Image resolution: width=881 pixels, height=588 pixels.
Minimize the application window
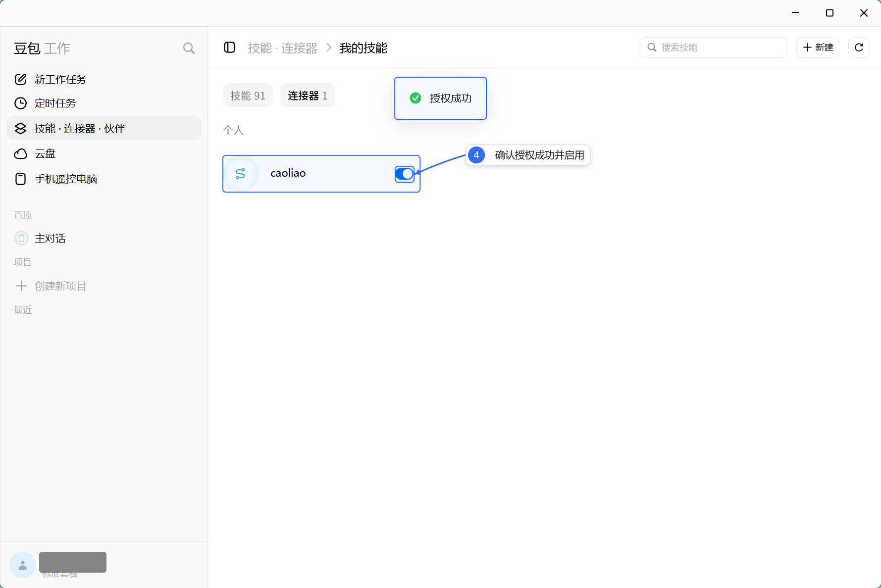[x=795, y=13]
